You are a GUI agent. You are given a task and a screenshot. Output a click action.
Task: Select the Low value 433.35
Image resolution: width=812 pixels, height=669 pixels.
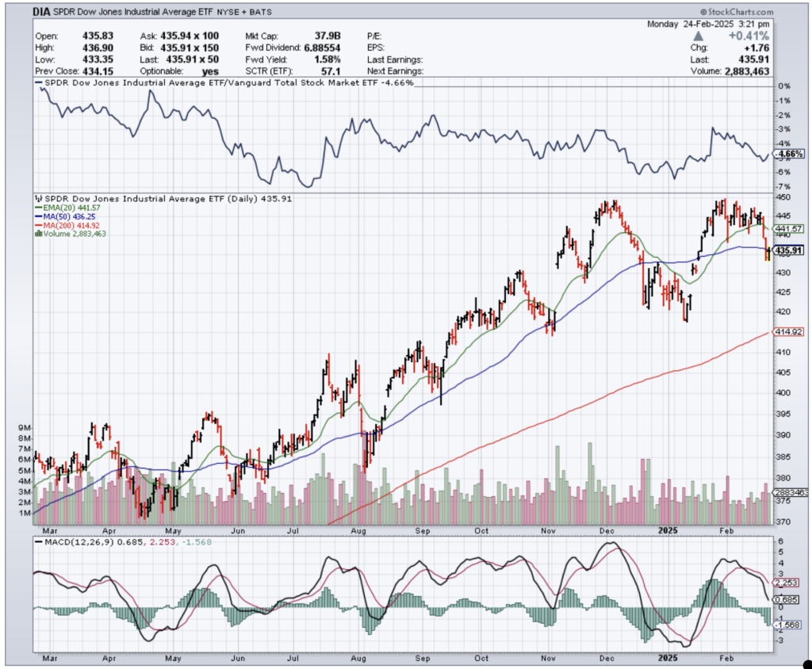pos(98,59)
